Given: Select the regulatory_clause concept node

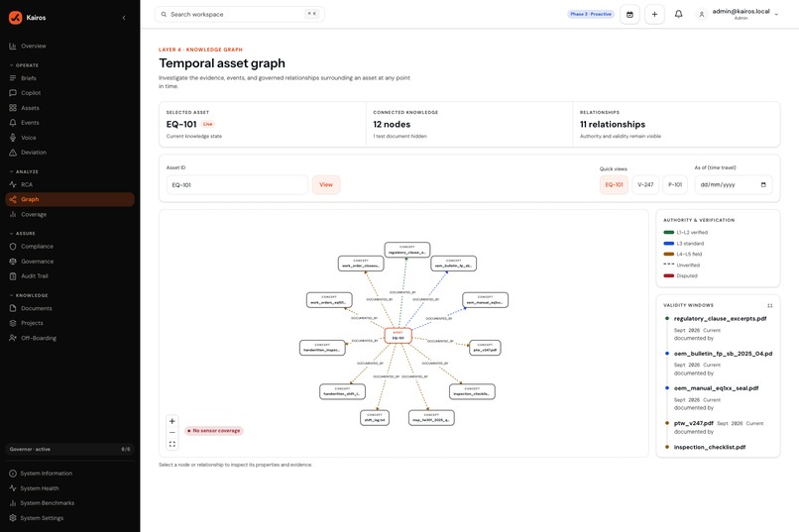Looking at the screenshot, I should (407, 250).
